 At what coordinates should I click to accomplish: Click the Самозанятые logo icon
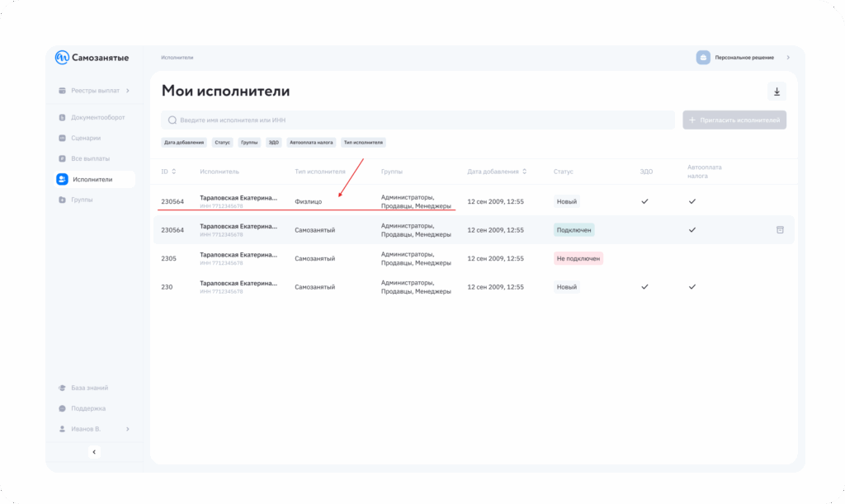(62, 58)
